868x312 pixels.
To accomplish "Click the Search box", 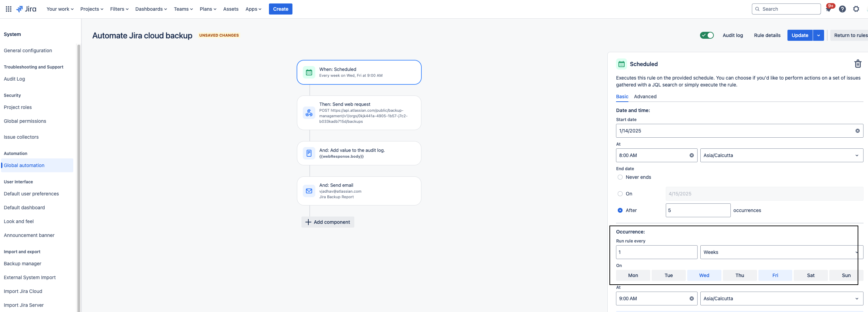I will pos(786,9).
